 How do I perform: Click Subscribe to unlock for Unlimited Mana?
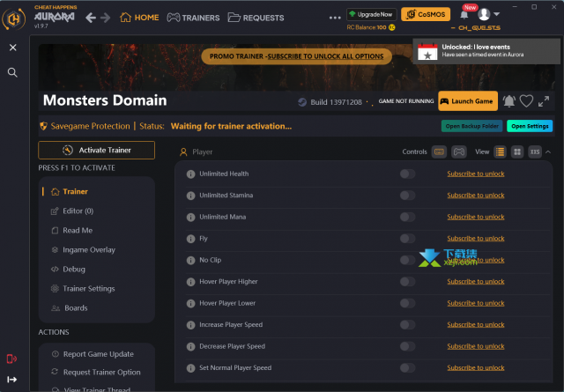point(476,218)
